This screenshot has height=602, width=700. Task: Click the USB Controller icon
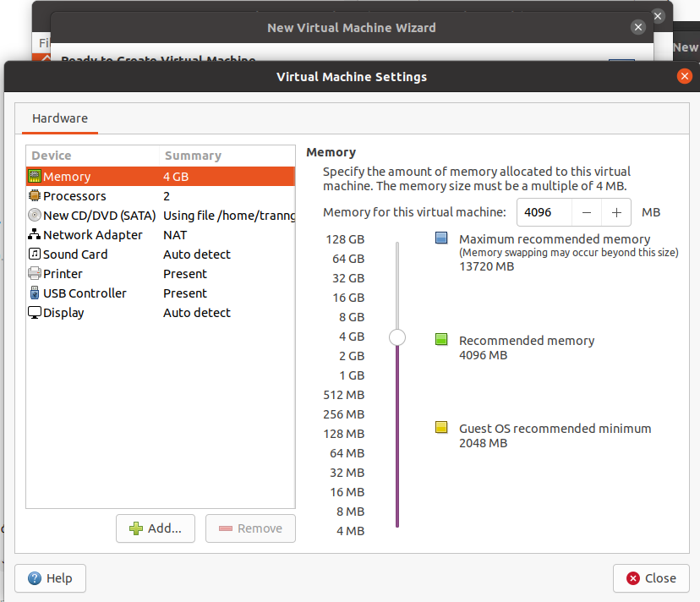tap(35, 293)
